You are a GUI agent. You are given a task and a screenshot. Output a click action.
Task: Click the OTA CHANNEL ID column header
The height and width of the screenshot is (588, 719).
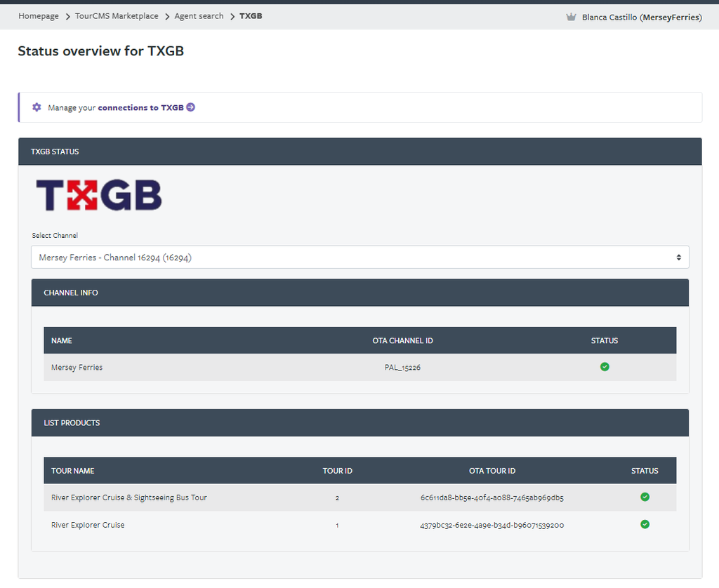click(x=402, y=340)
